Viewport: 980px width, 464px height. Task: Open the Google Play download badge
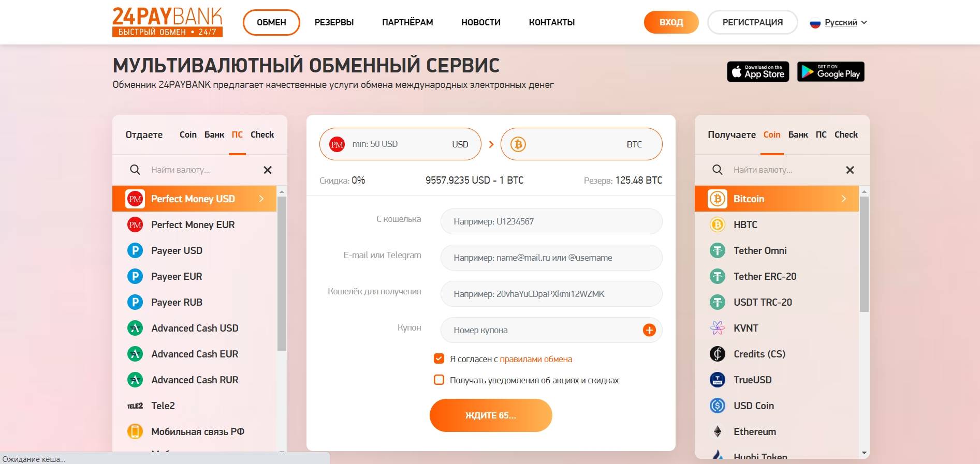point(830,72)
